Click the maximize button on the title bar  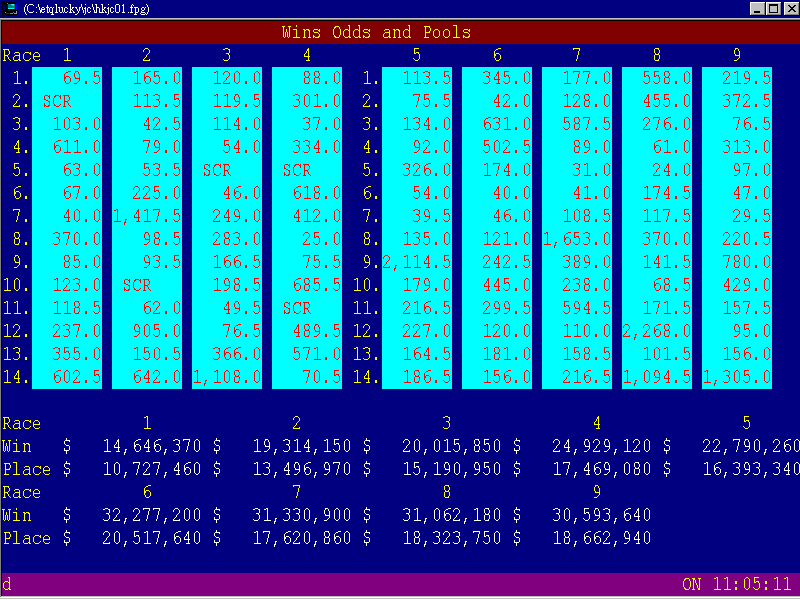(772, 8)
